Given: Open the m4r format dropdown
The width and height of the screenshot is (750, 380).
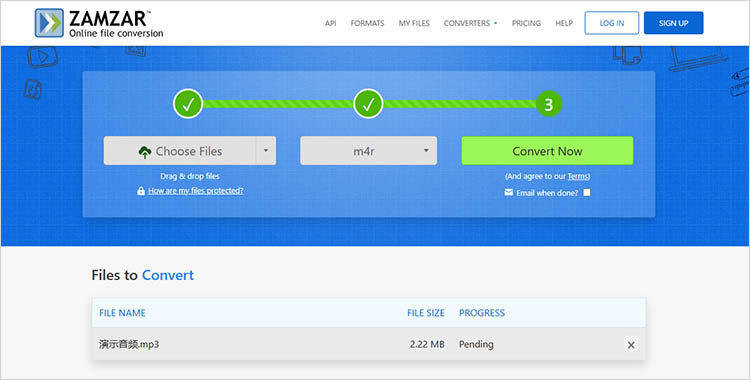Looking at the screenshot, I should [368, 151].
